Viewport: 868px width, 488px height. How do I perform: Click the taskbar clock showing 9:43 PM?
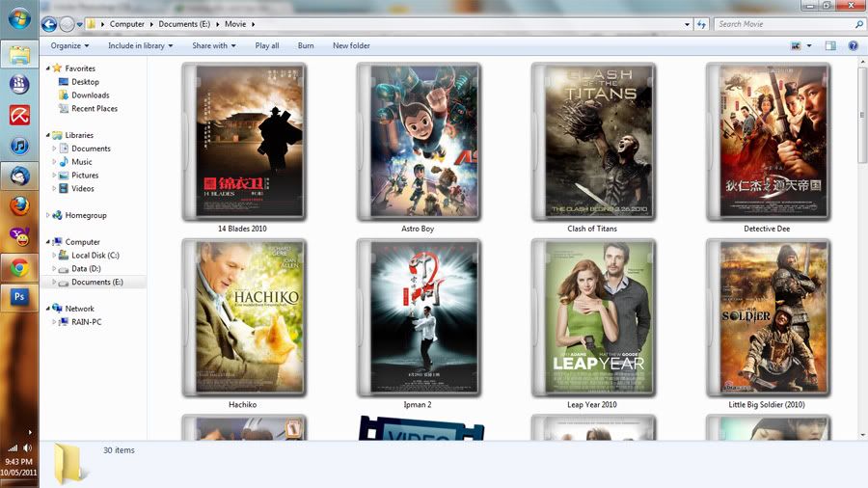(x=19, y=461)
